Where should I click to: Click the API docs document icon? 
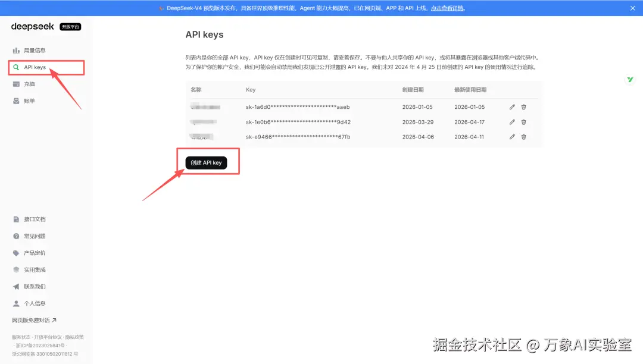pos(16,219)
